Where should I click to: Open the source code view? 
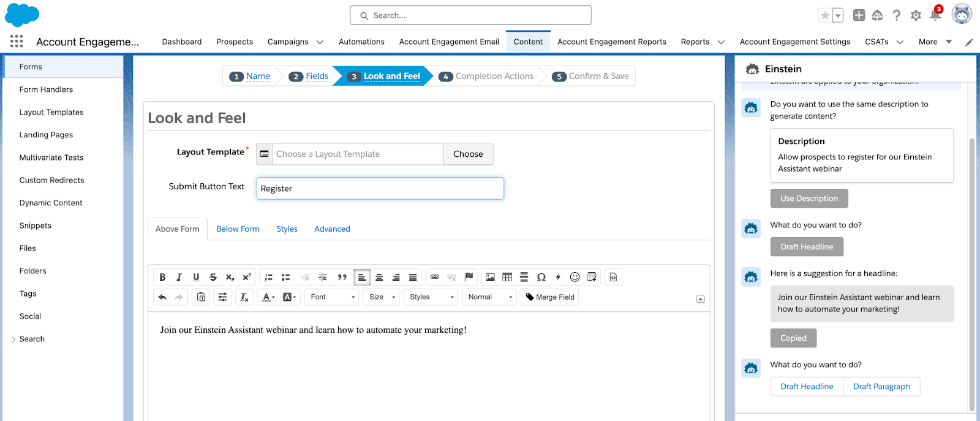pyautogui.click(x=613, y=277)
